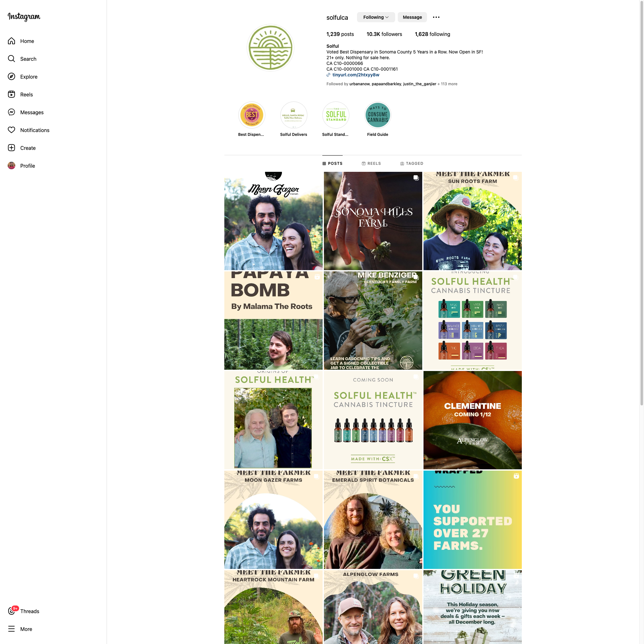Open the three-dot profile options
This screenshot has height=644, width=644.
pos(436,17)
